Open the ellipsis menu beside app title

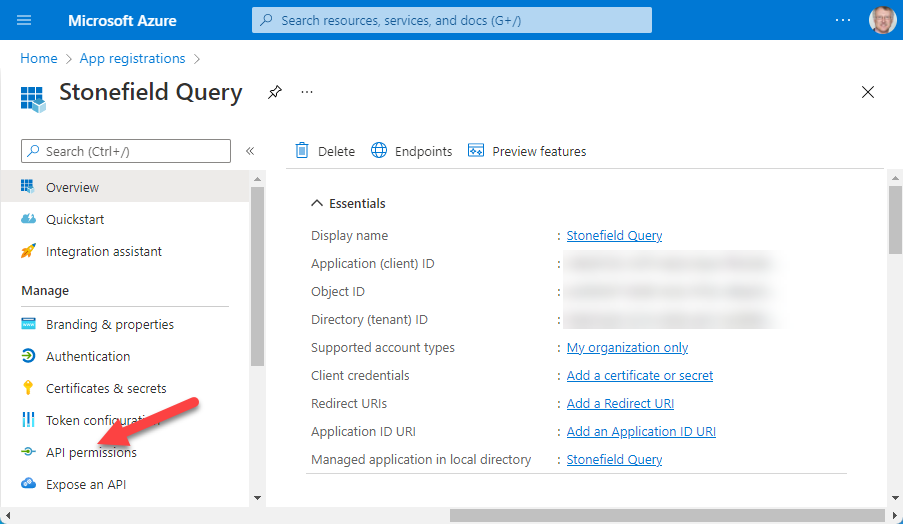point(307,92)
